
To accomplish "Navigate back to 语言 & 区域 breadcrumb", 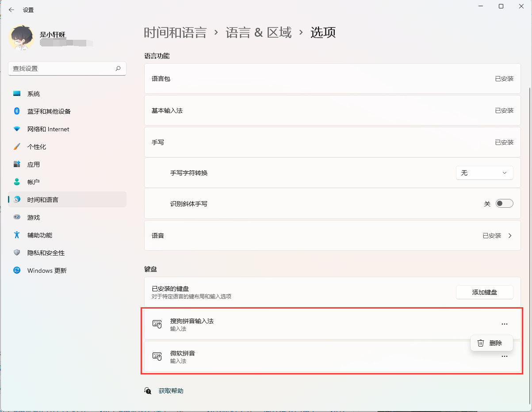I will click(258, 31).
